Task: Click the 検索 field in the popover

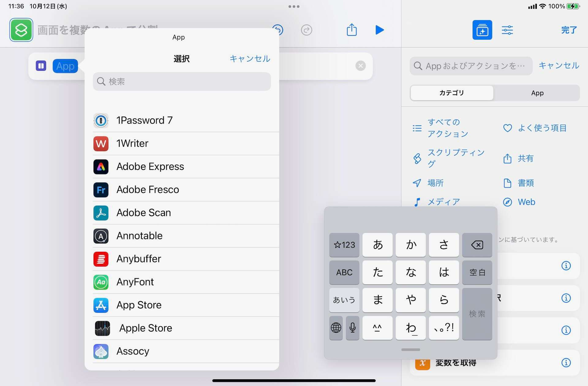Action: [182, 81]
